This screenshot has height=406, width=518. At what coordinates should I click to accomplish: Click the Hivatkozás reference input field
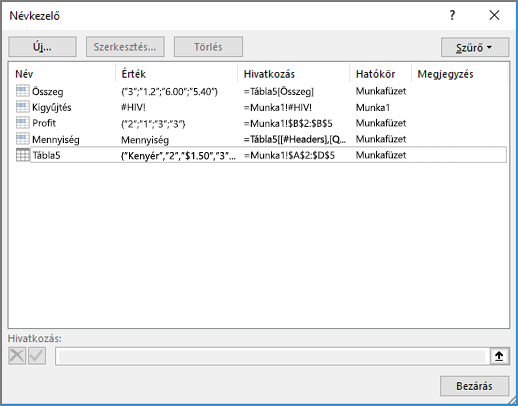coord(272,356)
